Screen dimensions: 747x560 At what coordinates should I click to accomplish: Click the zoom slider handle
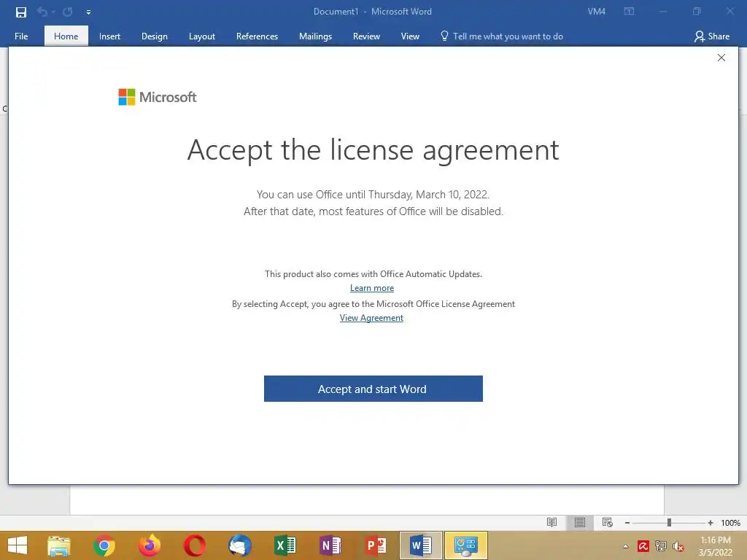670,522
